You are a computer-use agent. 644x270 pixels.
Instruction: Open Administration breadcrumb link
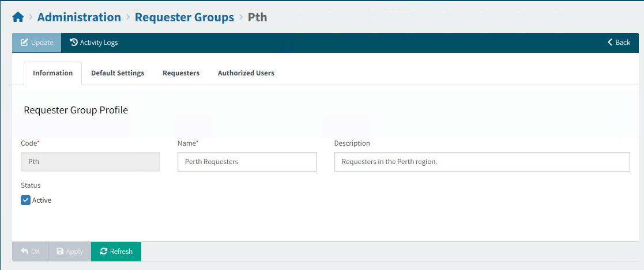click(79, 17)
